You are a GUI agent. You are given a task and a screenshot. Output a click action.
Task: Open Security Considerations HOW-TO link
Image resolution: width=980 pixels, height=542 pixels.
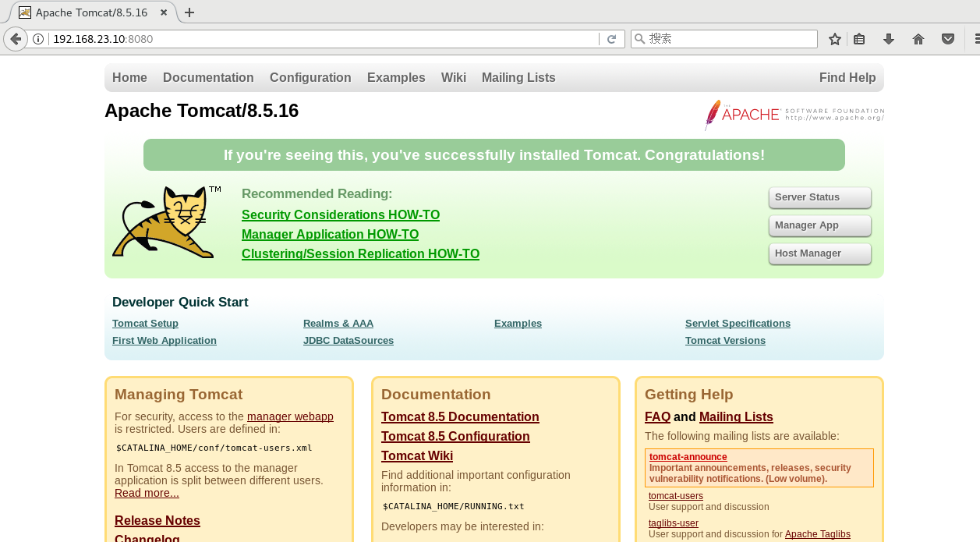coord(341,215)
